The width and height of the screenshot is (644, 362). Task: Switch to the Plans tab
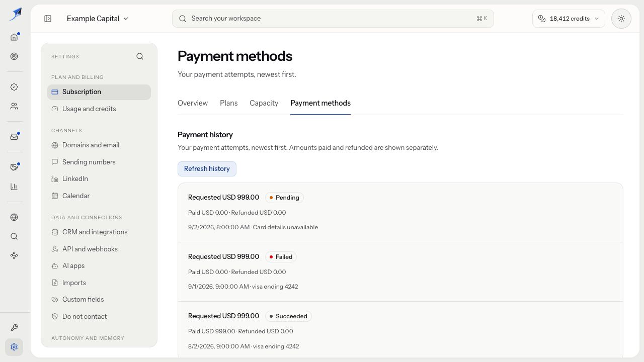tap(228, 103)
